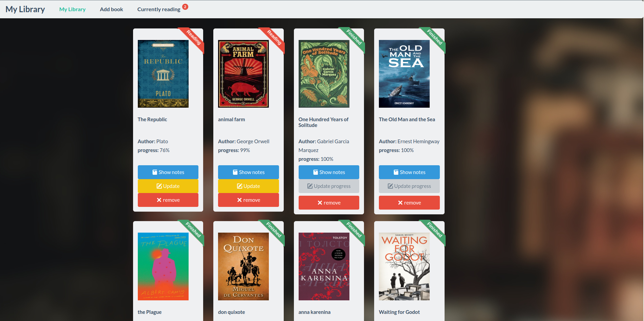Click Update progress for The Old Man and the Sea
Screen dimensions: 644x321
click(409, 186)
